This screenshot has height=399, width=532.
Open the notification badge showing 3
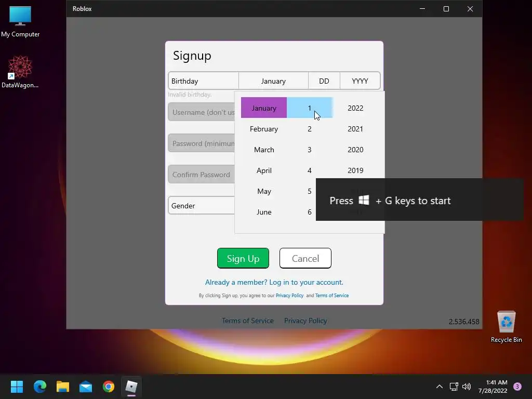[x=517, y=387]
